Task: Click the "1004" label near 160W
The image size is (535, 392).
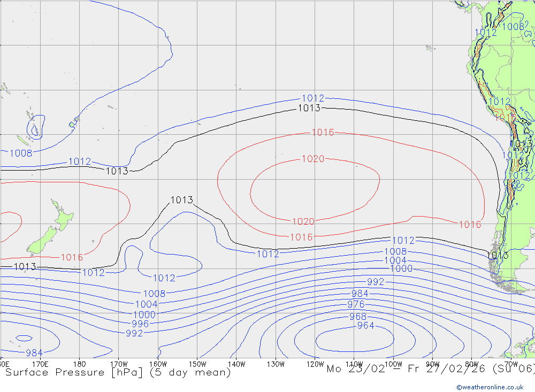Action: coord(147,304)
